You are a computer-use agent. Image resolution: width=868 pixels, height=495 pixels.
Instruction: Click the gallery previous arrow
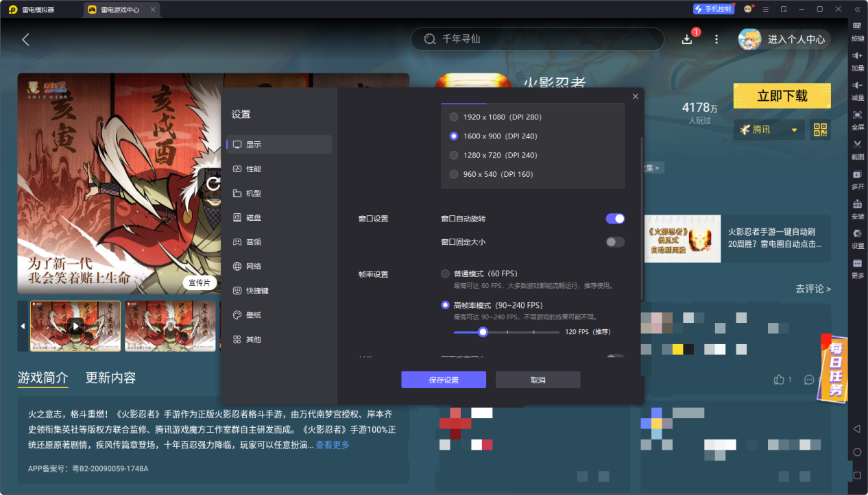pos(23,326)
